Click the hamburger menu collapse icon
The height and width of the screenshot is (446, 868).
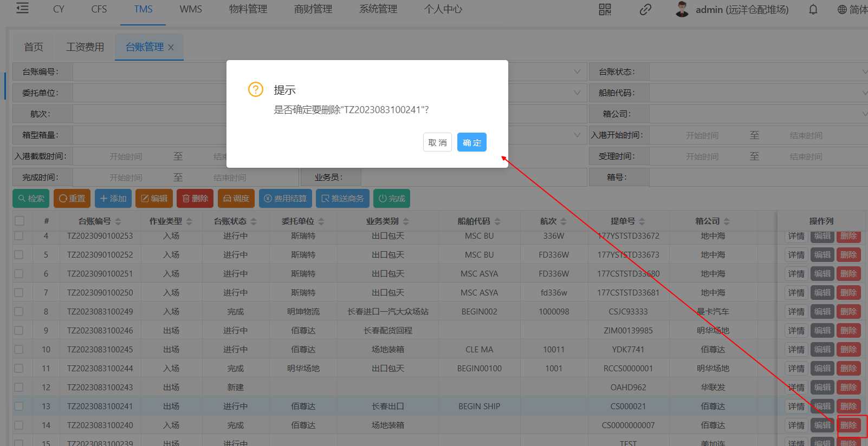pos(22,9)
